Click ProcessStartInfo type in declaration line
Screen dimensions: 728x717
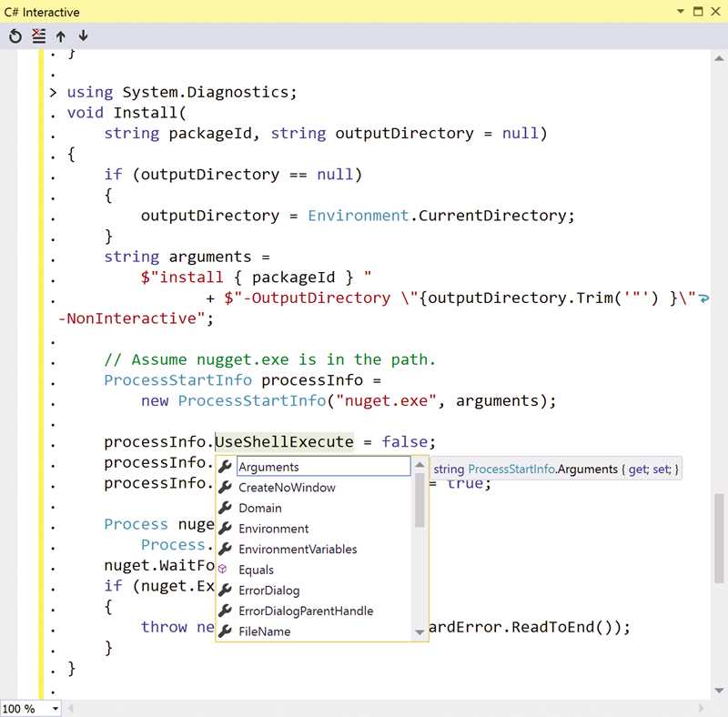[177, 379]
